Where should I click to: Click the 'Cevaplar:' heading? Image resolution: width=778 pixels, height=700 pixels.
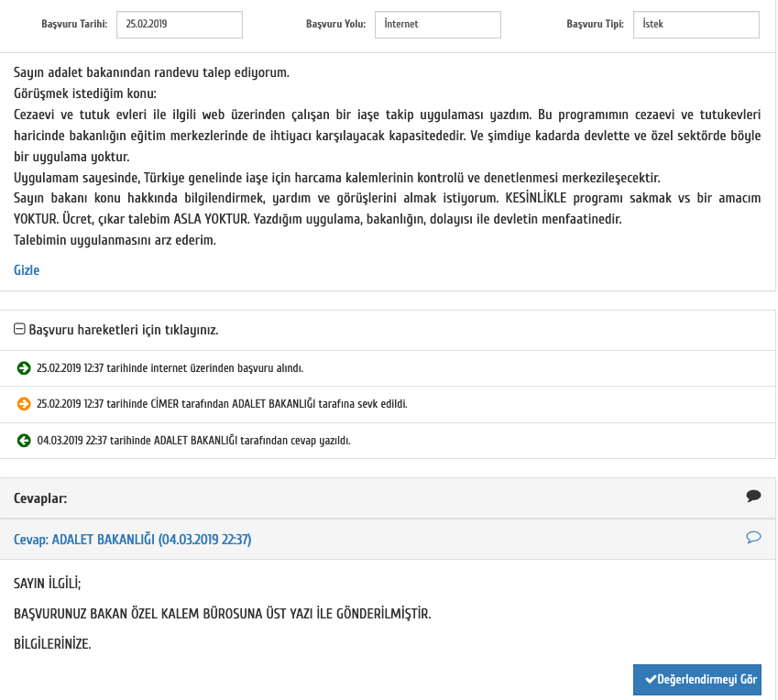40,498
